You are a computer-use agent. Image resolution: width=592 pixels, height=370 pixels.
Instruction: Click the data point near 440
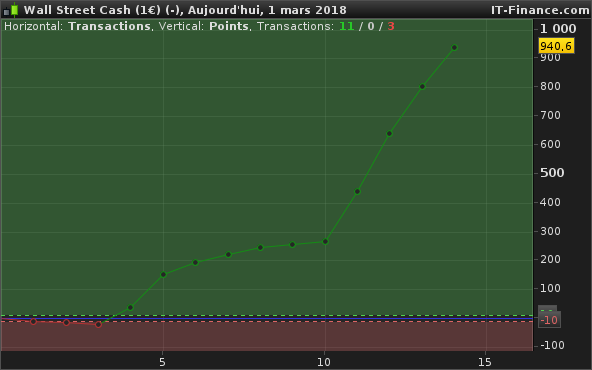(x=358, y=191)
